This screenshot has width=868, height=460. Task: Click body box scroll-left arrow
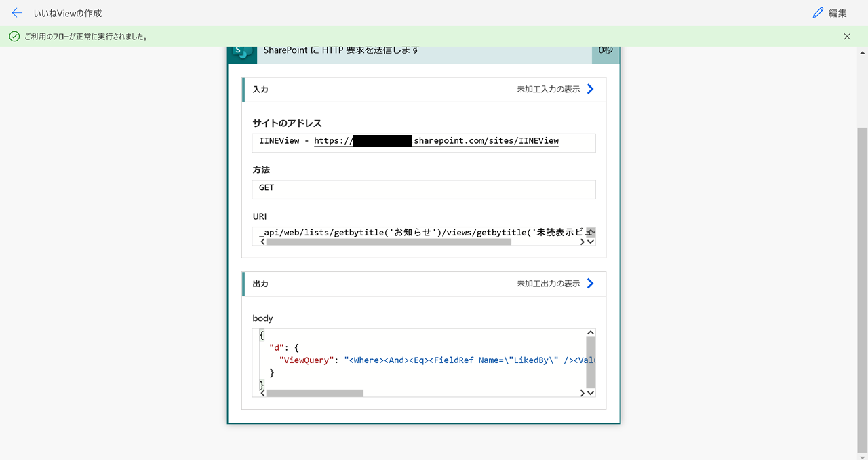tap(262, 394)
